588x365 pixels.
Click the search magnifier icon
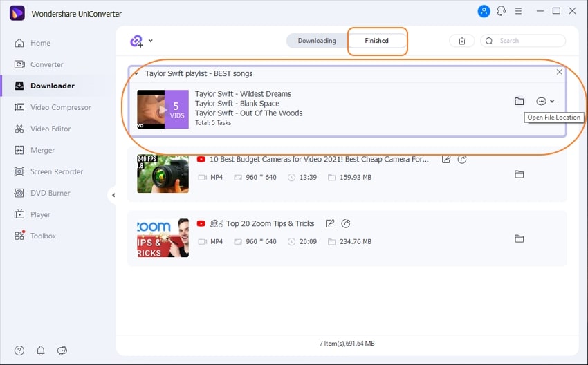(489, 41)
